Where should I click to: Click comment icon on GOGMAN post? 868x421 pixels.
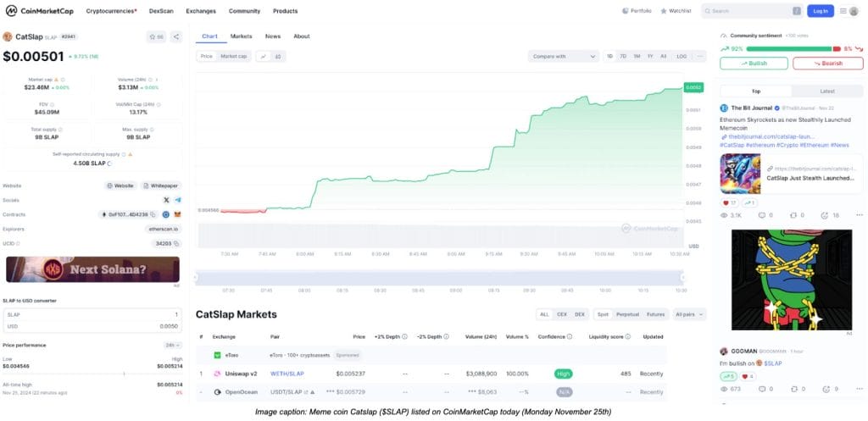[762, 390]
